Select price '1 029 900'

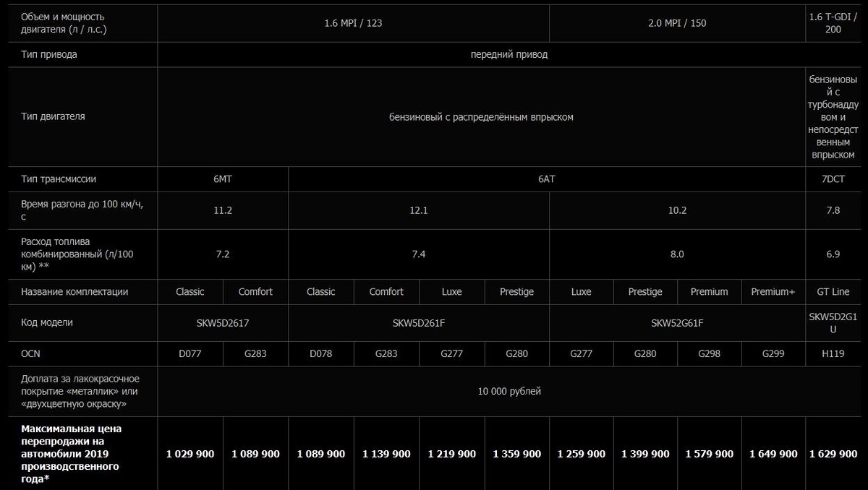190,454
